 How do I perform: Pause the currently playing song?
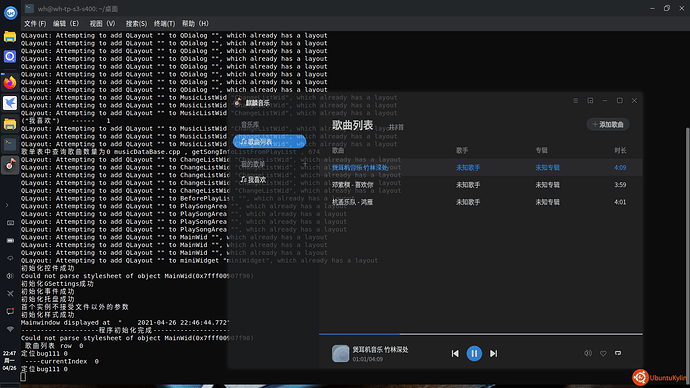point(474,353)
